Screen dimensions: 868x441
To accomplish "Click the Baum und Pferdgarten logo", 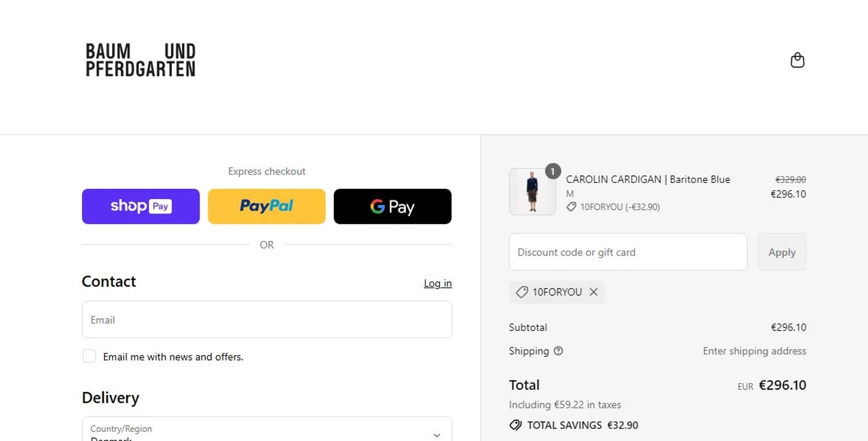I will click(x=141, y=60).
